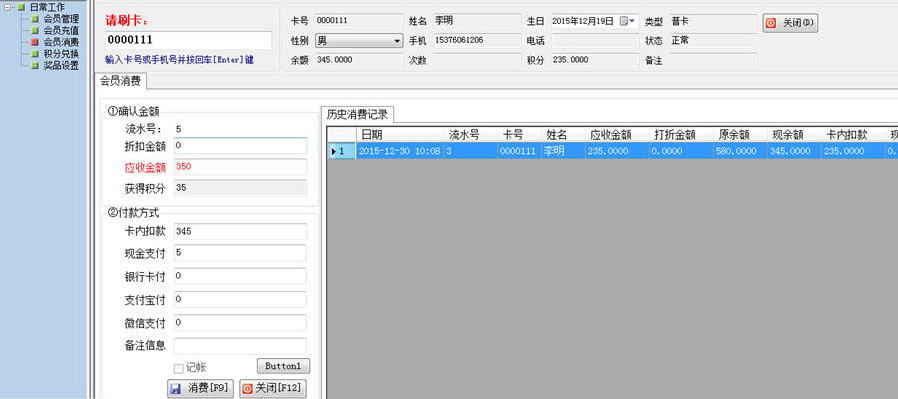The height and width of the screenshot is (399, 898).
Task: Enable the 记帐 checkbox
Action: [x=178, y=368]
